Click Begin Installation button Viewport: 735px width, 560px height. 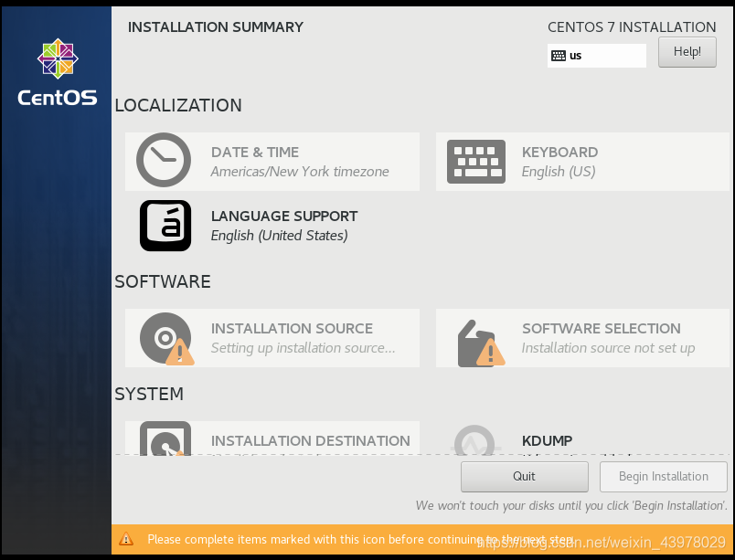point(664,477)
